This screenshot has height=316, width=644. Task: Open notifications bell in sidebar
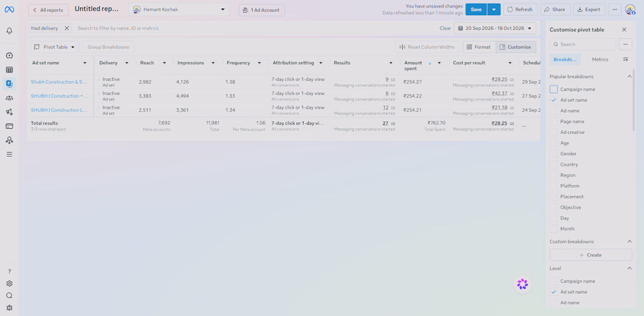pos(9,31)
